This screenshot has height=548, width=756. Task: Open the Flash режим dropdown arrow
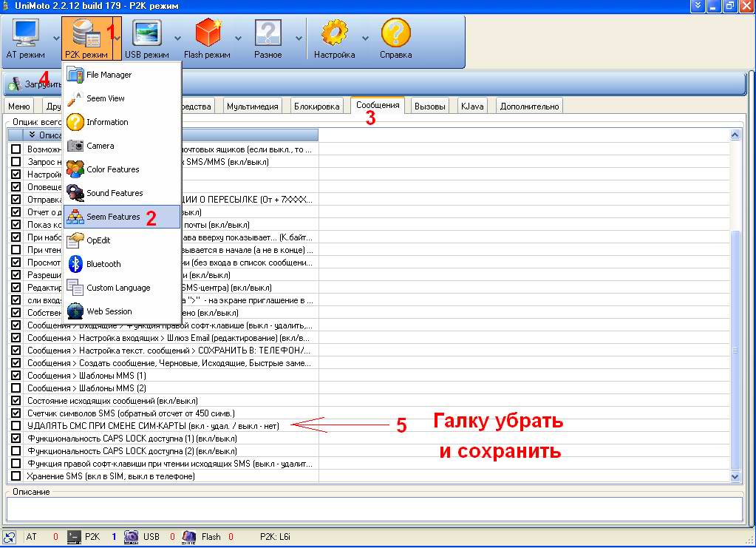click(238, 38)
